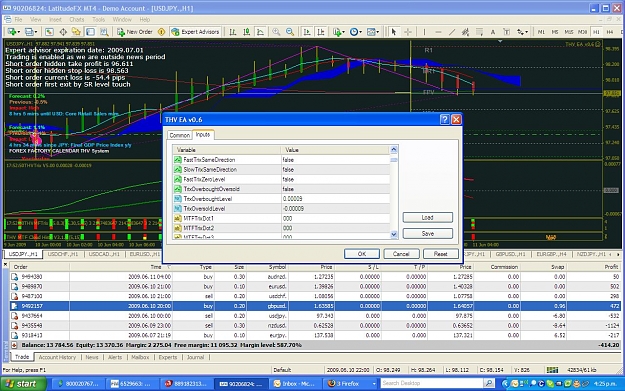Confirm the dialog with OK

click(362, 254)
